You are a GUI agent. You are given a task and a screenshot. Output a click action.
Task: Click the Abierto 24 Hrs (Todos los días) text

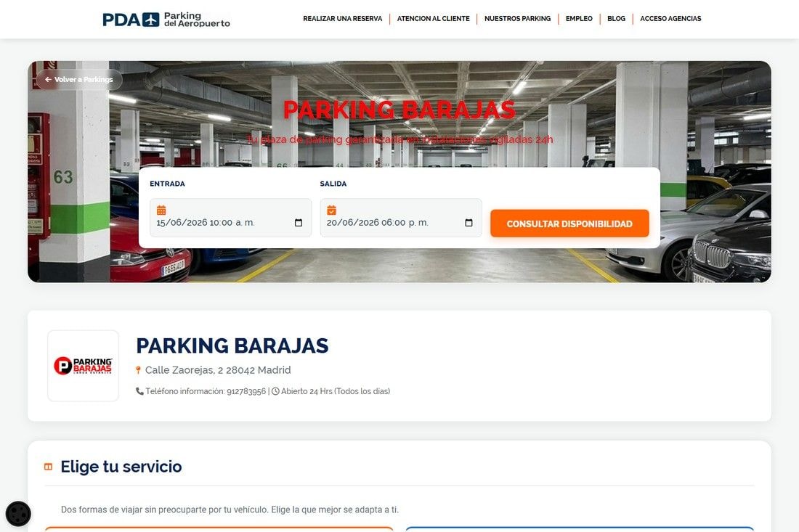(x=336, y=391)
